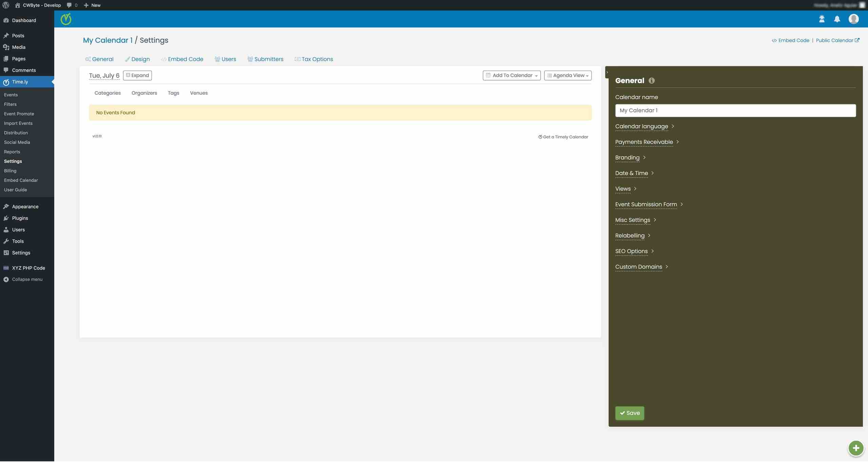Click the Calendar name input field
The width and height of the screenshot is (868, 462).
pyautogui.click(x=735, y=111)
